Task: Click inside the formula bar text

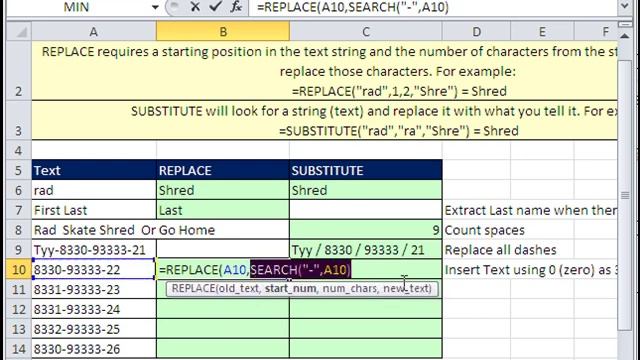Action: pyautogui.click(x=353, y=7)
